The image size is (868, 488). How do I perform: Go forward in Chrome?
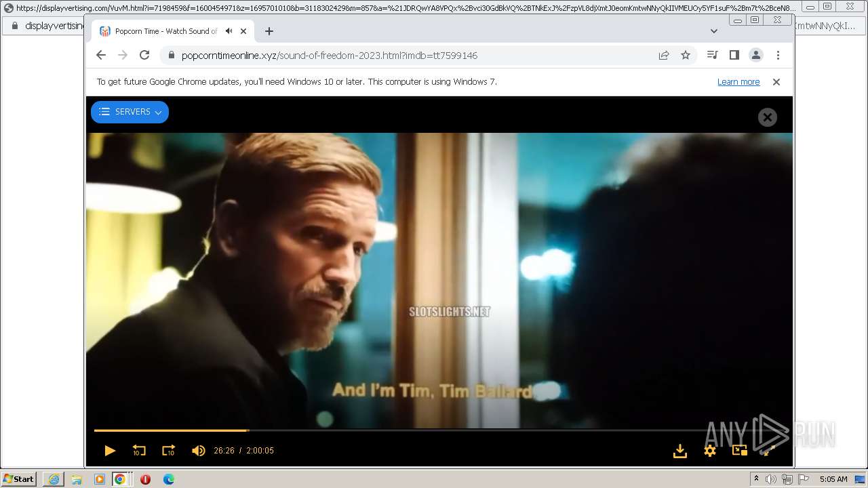coord(123,55)
